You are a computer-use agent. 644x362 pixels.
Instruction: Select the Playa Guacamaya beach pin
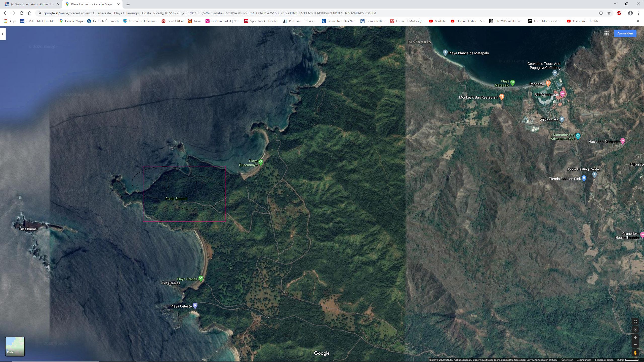(x=261, y=162)
